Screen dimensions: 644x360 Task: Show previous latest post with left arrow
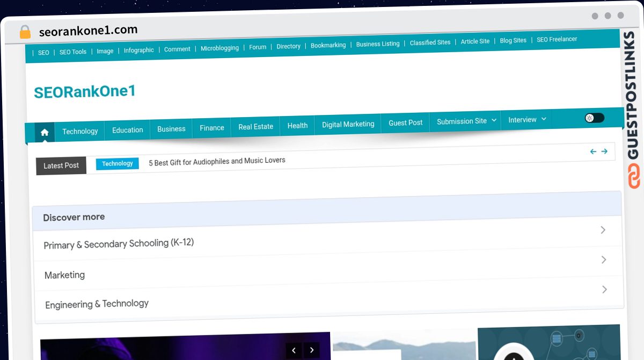click(x=593, y=152)
